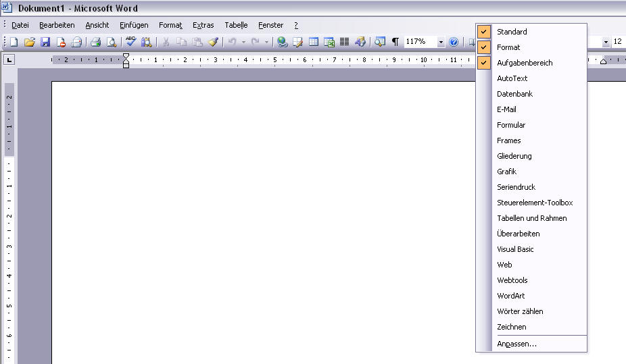Open the Document Map icon
This screenshot has width=626, height=364.
coord(380,42)
